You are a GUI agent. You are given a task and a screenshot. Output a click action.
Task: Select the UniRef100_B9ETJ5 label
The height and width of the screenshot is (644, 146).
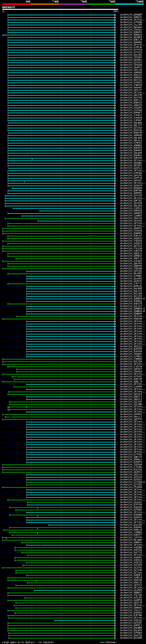point(131,40)
